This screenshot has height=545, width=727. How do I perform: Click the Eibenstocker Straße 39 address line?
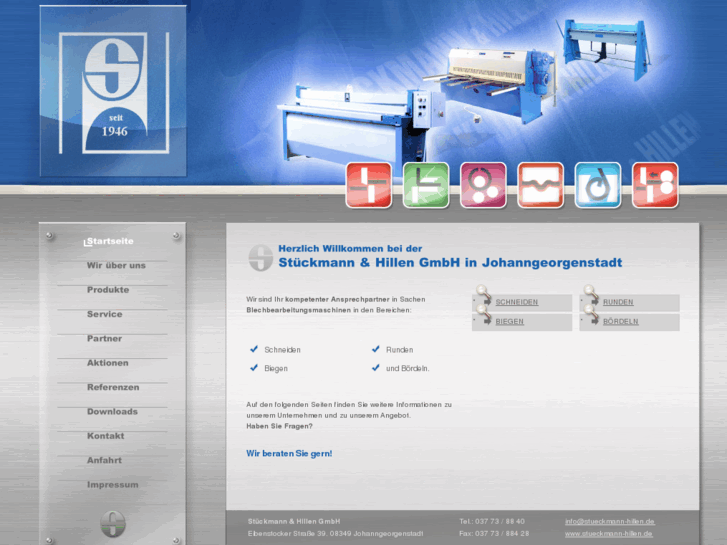click(335, 534)
